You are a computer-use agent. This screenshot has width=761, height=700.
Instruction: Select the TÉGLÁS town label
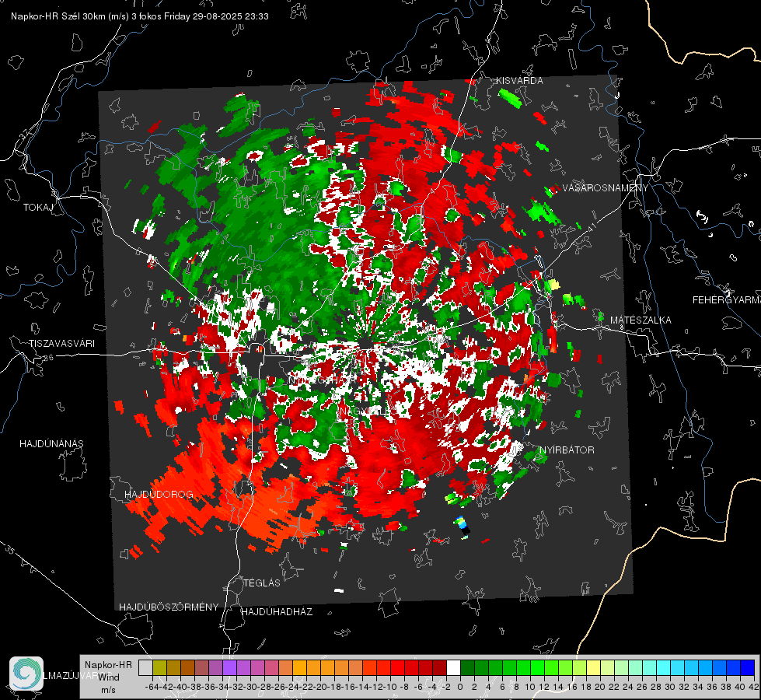pos(262,583)
